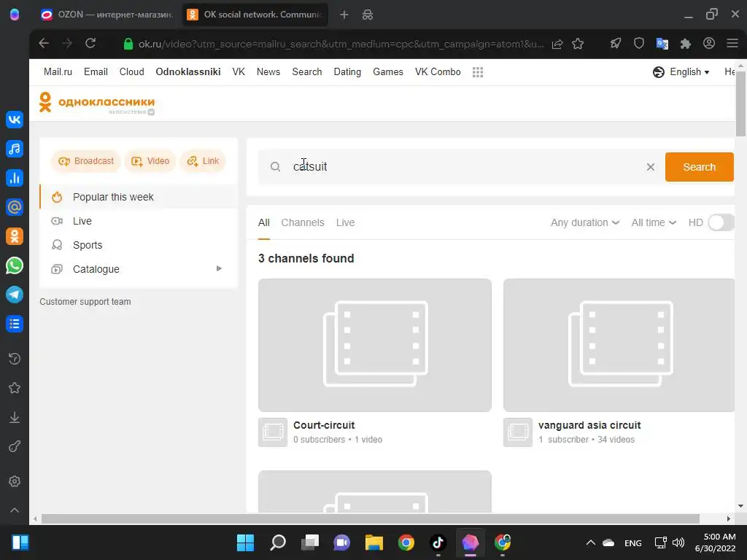Open the Cloud link

(131, 72)
